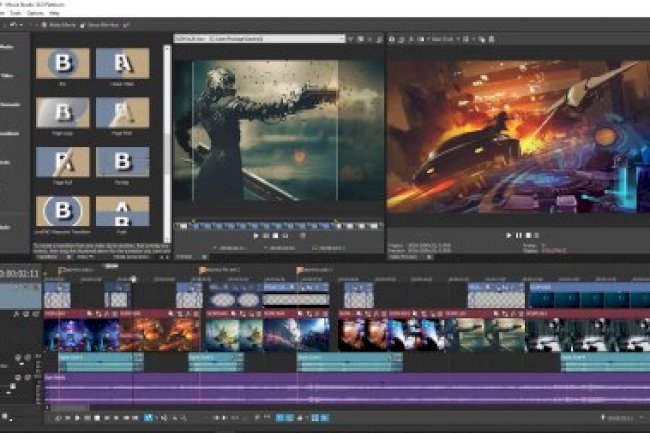Stop playback in the Trimmer window
This screenshot has width=650, height=433.
click(x=275, y=236)
